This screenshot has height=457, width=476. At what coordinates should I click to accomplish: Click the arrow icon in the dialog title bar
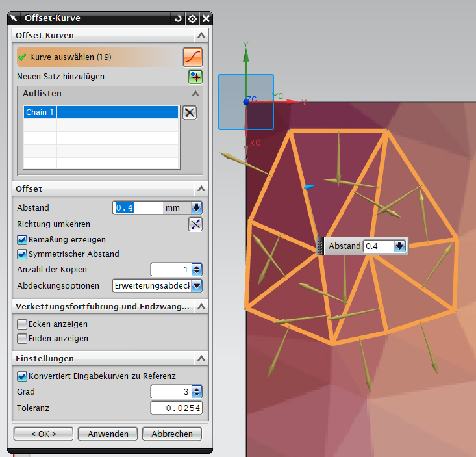tap(14, 18)
